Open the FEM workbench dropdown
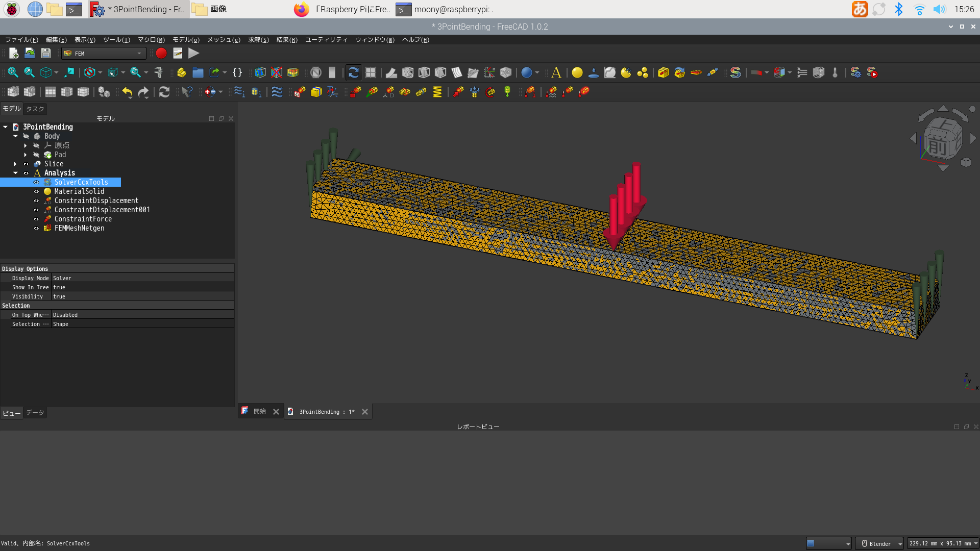 coord(104,53)
